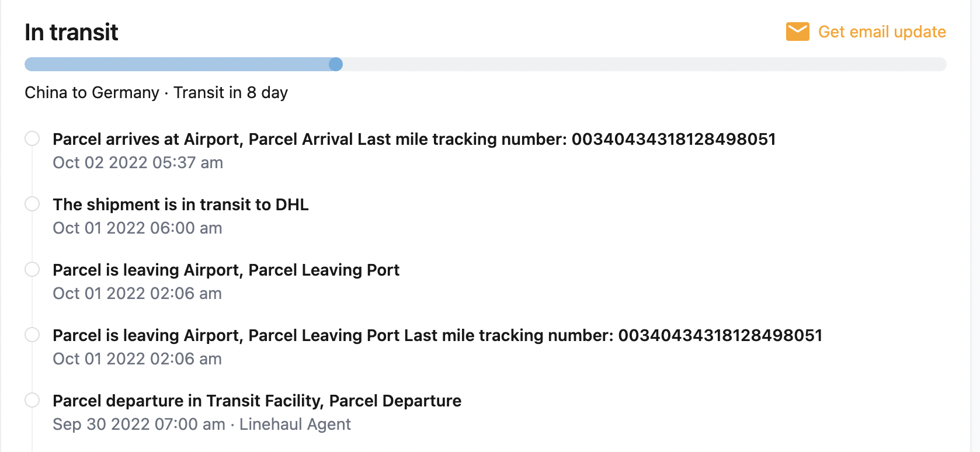Click the orange envelope email icon
Viewport: 980px width, 452px height.
(x=797, y=32)
